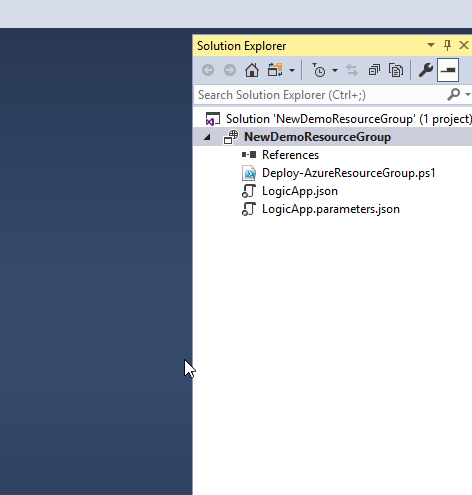
Task: Toggle the Preview Selected Items button
Action: tap(448, 70)
